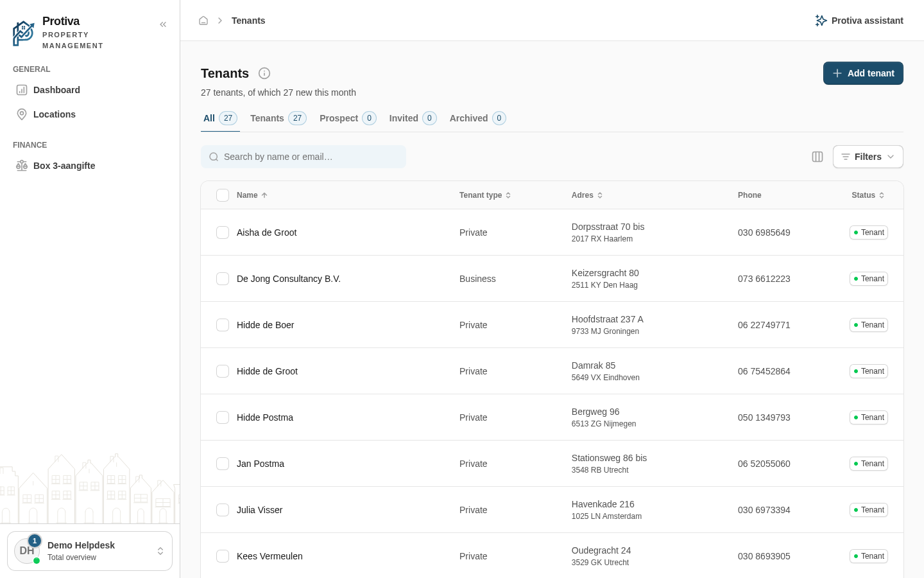Open Dashboard in the sidebar

point(90,90)
